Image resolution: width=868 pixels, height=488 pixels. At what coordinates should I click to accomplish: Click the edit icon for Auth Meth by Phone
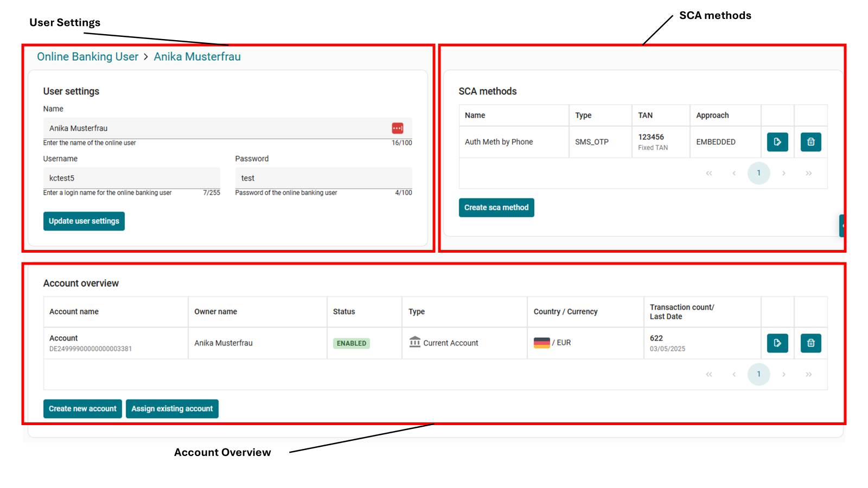777,142
